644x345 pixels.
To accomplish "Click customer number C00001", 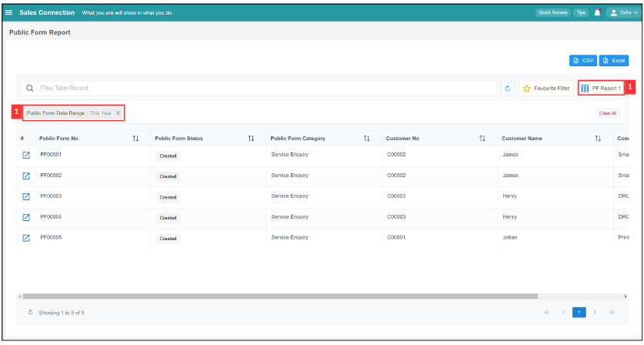I will pos(396,237).
